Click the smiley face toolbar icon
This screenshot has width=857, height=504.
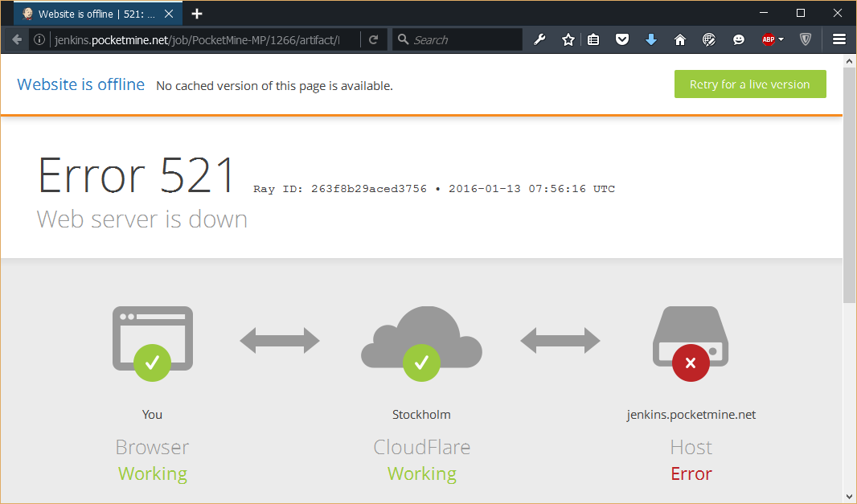point(738,39)
